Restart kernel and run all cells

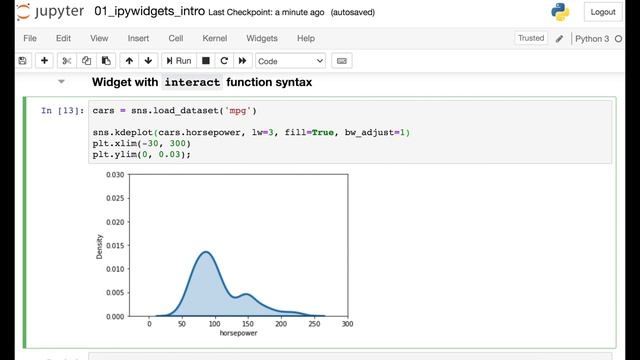tap(242, 61)
